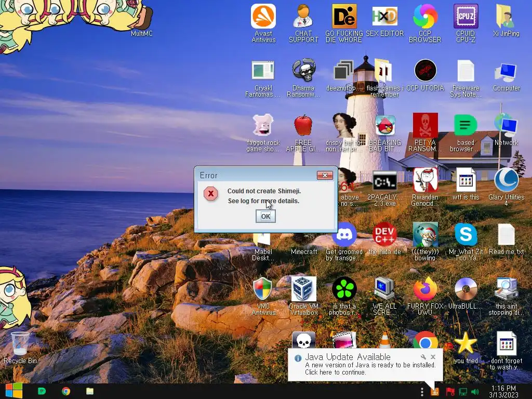Open the Windows Start button
The width and height of the screenshot is (532, 399).
tap(14, 391)
